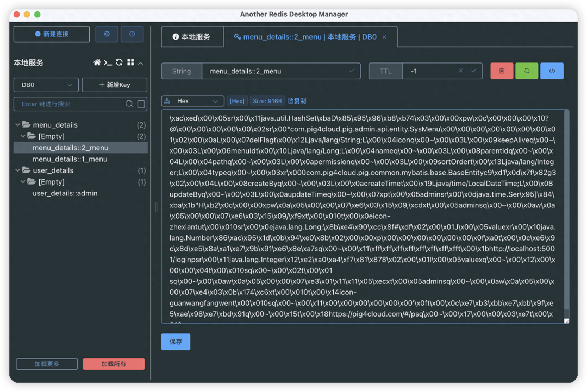Reload key value with green refresh button
This screenshot has height=392, width=587.
coord(527,71)
